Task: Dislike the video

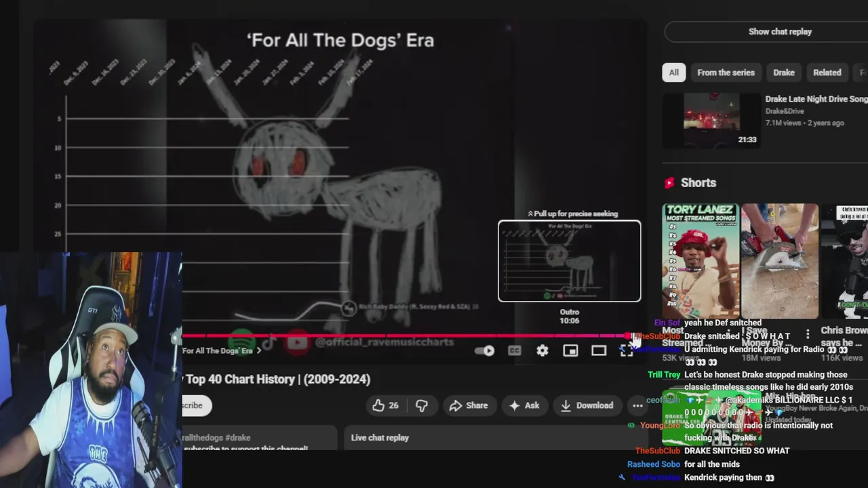Action: (421, 405)
